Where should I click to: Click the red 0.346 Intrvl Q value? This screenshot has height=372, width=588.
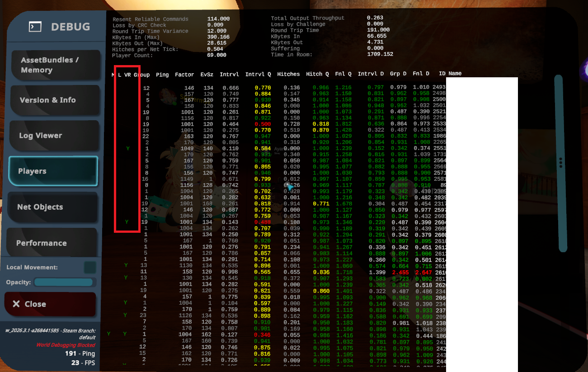click(x=263, y=335)
